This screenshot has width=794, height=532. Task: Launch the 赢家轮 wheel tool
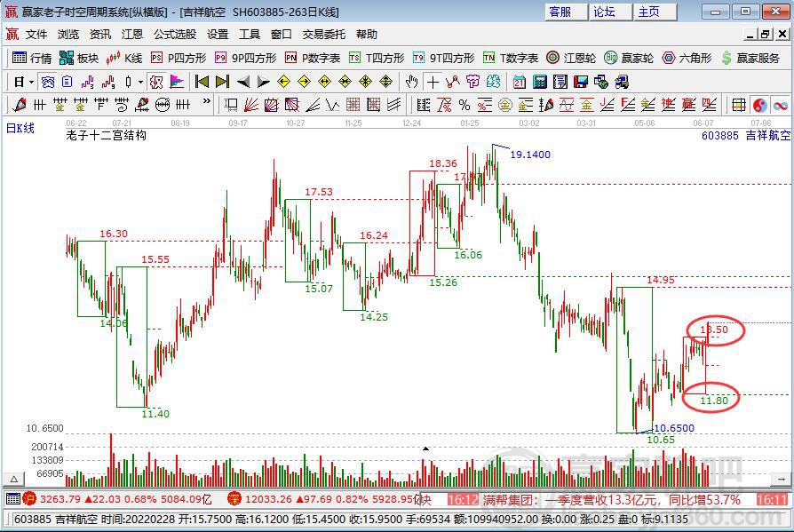(x=629, y=59)
